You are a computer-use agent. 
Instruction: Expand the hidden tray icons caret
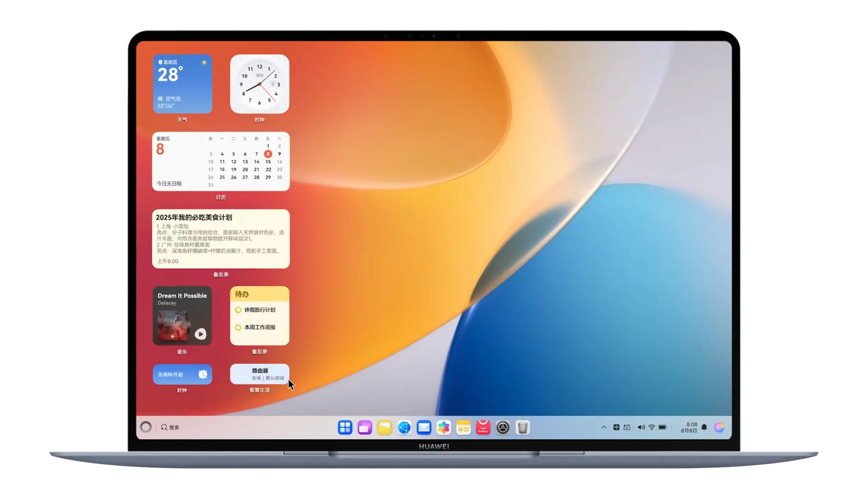(604, 427)
